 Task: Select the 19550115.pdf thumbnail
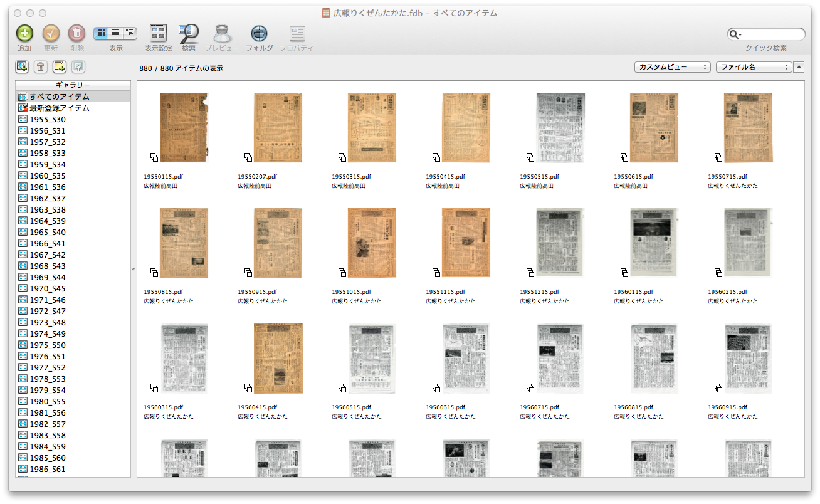184,128
